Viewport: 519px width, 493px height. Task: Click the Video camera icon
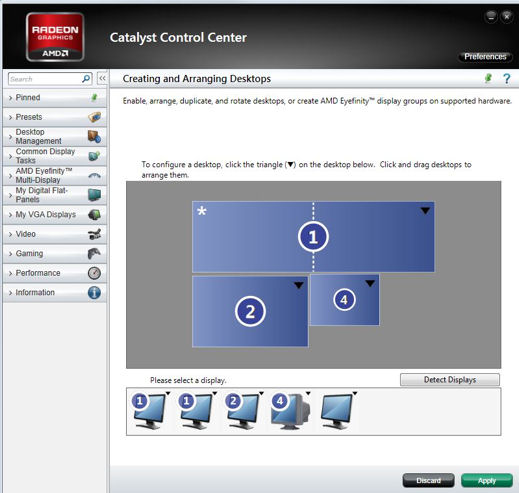pos(94,234)
